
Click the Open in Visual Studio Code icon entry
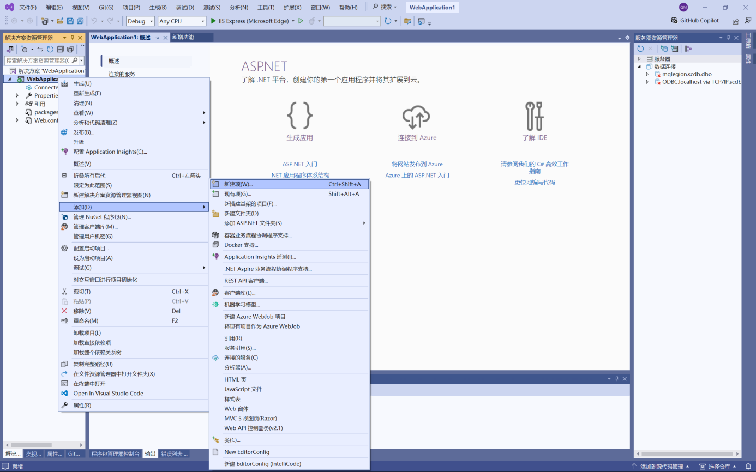[x=65, y=393]
